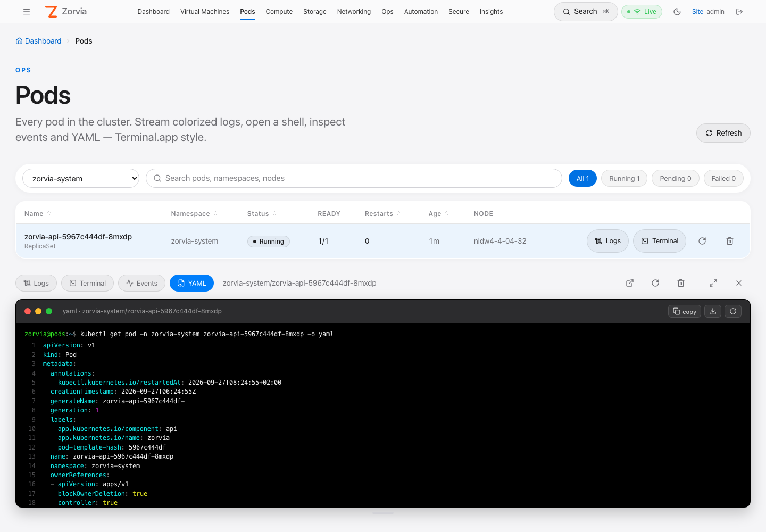
Task: Expand the detail panel to fullscreen
Action: pos(713,283)
